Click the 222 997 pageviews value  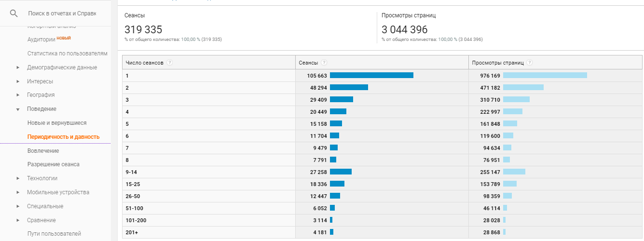[490, 112]
